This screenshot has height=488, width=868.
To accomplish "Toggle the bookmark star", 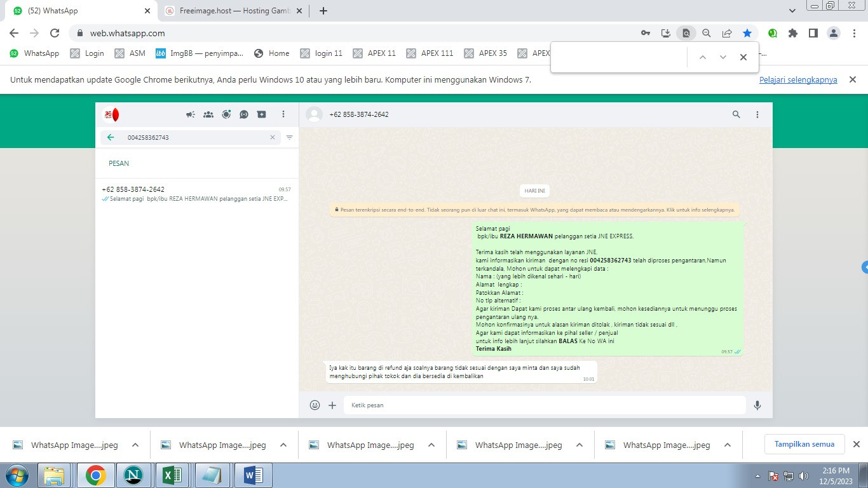I will pos(747,33).
